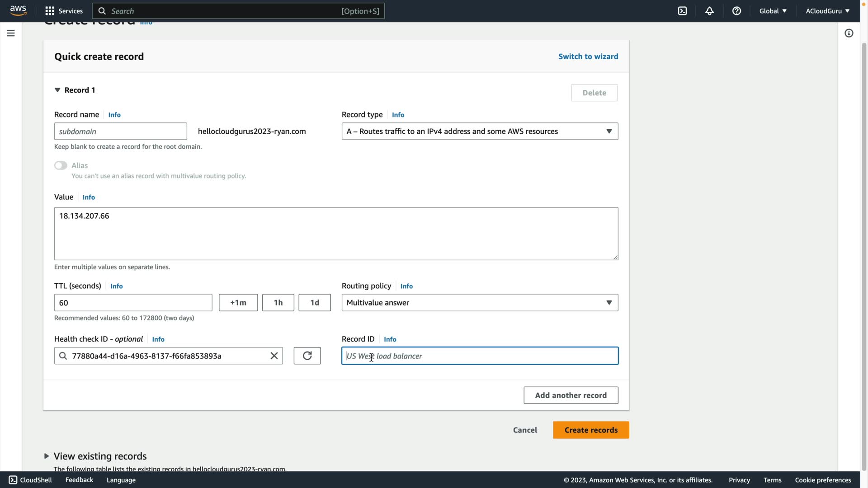The height and width of the screenshot is (488, 868).
Task: Open the hamburger side navigation menu
Action: point(11,33)
